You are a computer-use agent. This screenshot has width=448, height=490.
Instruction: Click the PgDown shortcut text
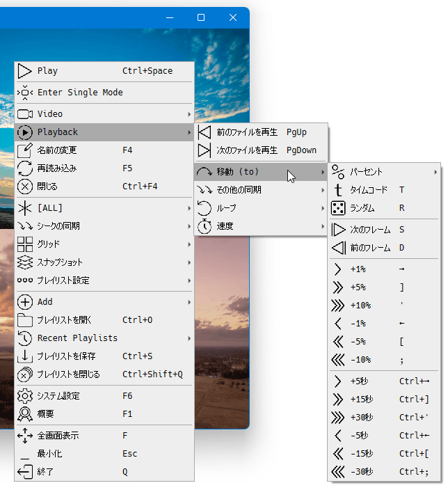[301, 150]
